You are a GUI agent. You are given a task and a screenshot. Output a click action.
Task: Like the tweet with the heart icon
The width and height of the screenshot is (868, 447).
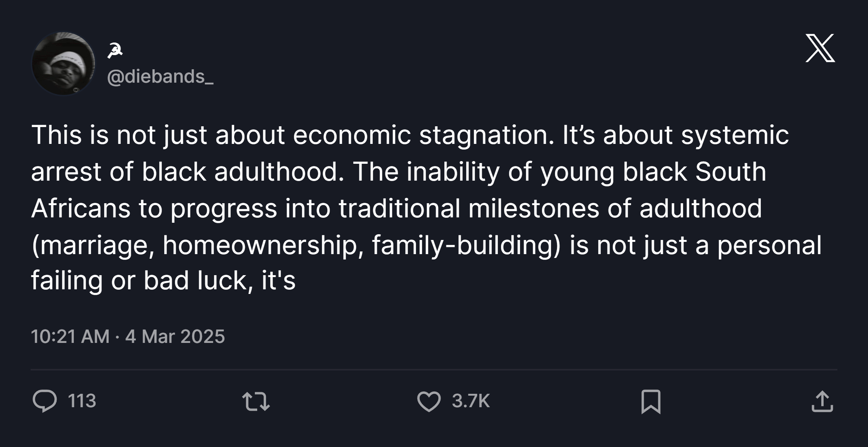429,401
